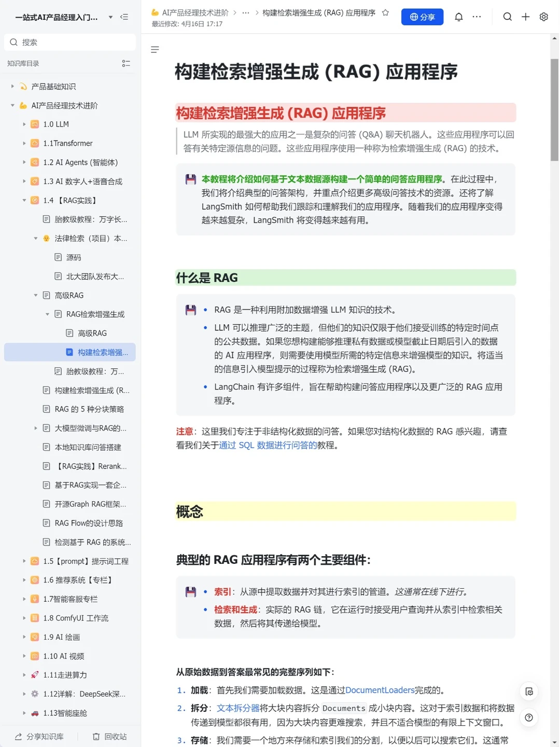Follow the 通过 SQL 数据进行问答的 link
The image size is (560, 747).
[268, 445]
